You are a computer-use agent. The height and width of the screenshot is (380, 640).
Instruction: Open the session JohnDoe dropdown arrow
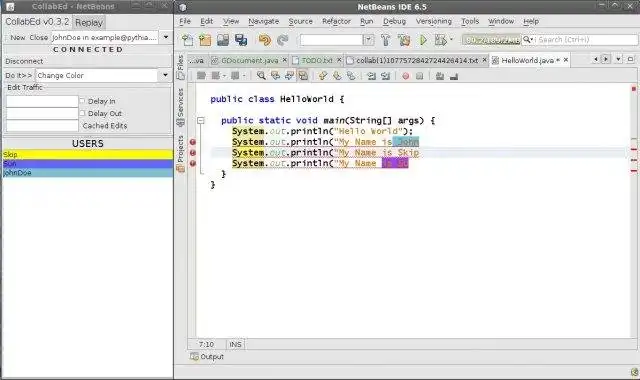(166, 37)
